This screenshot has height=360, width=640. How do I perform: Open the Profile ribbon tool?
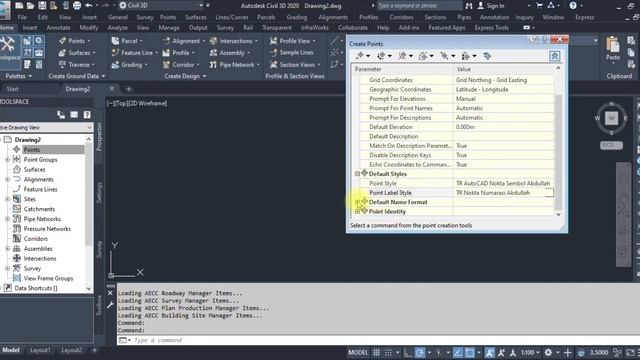click(x=178, y=53)
